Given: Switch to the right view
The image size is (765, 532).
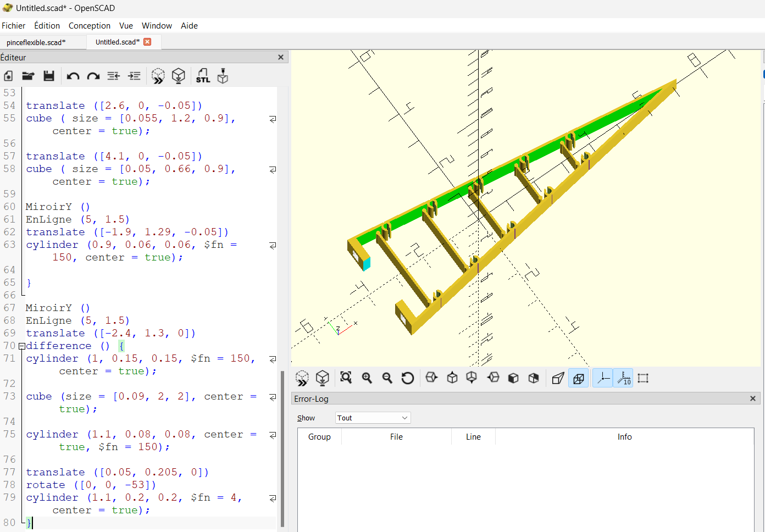Looking at the screenshot, I should pyautogui.click(x=431, y=378).
